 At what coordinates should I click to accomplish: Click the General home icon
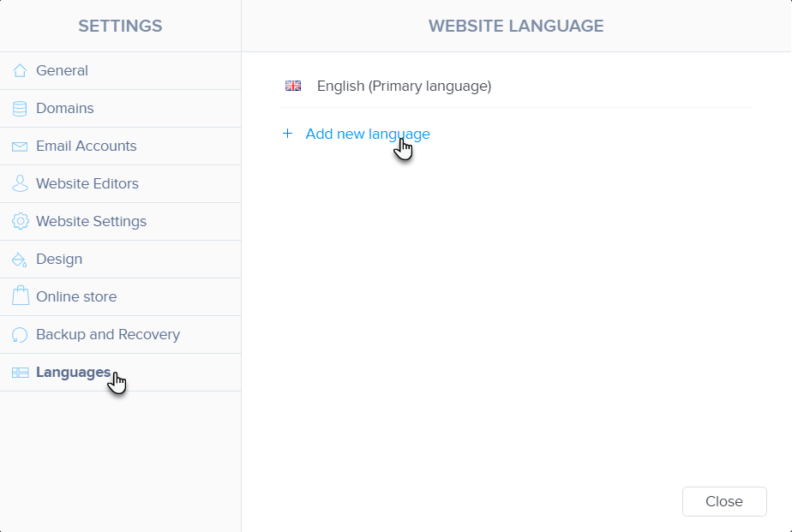(20, 71)
